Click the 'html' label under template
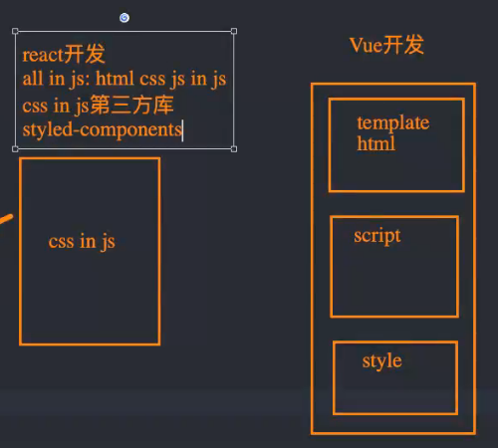Viewport: 498px width, 448px height. click(x=375, y=143)
